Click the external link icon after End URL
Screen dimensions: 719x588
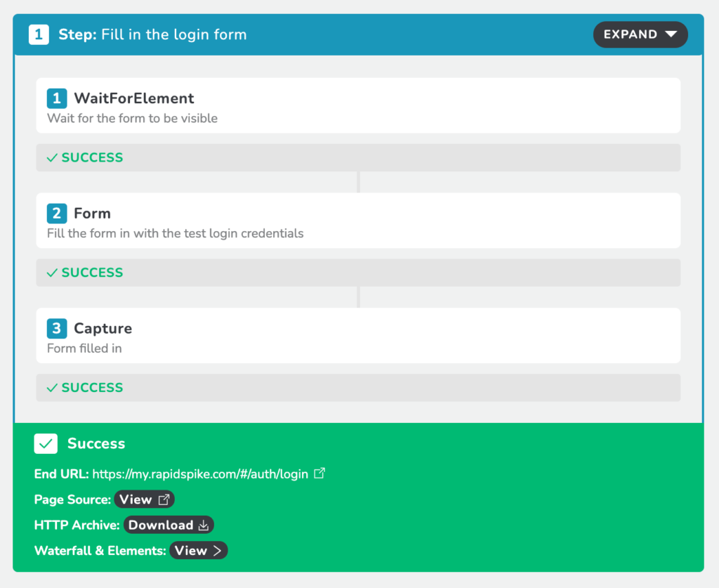click(x=319, y=473)
